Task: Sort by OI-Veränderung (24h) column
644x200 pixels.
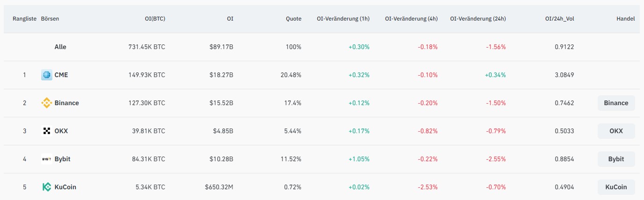Action: click(478, 19)
